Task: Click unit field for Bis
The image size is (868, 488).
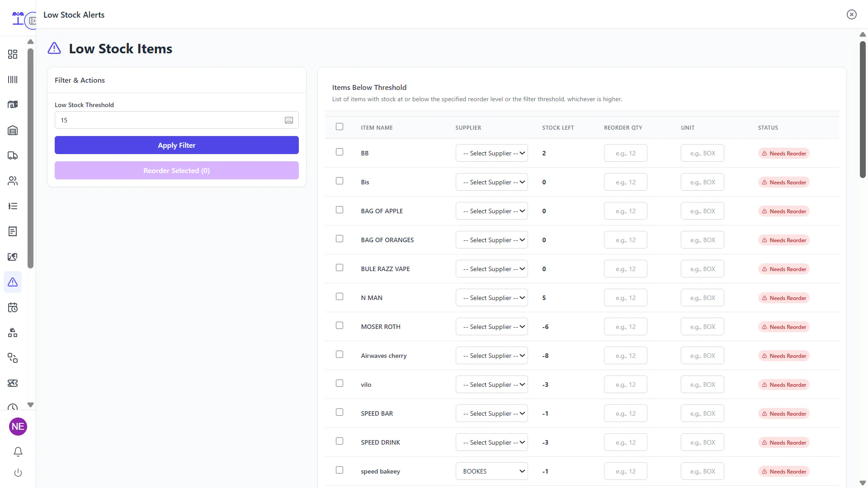Action: pos(703,182)
